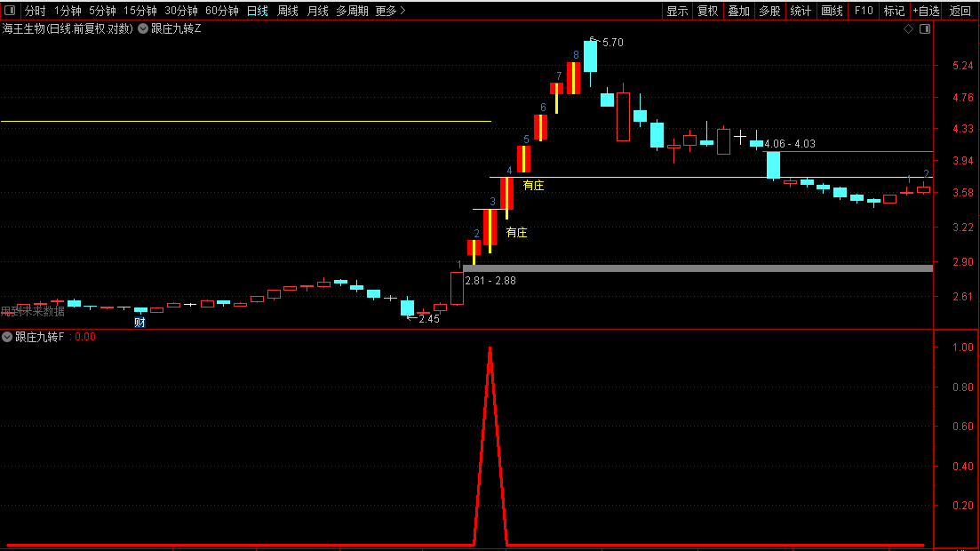Click the 2.61 price axis value
Image resolution: width=980 pixels, height=551 pixels.
(x=962, y=297)
